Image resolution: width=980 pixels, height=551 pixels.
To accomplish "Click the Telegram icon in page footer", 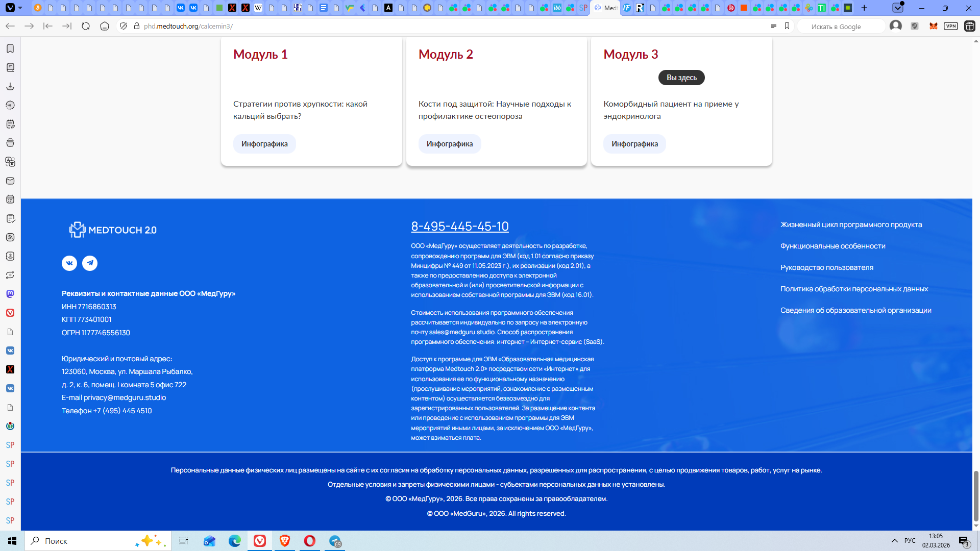I will point(90,263).
